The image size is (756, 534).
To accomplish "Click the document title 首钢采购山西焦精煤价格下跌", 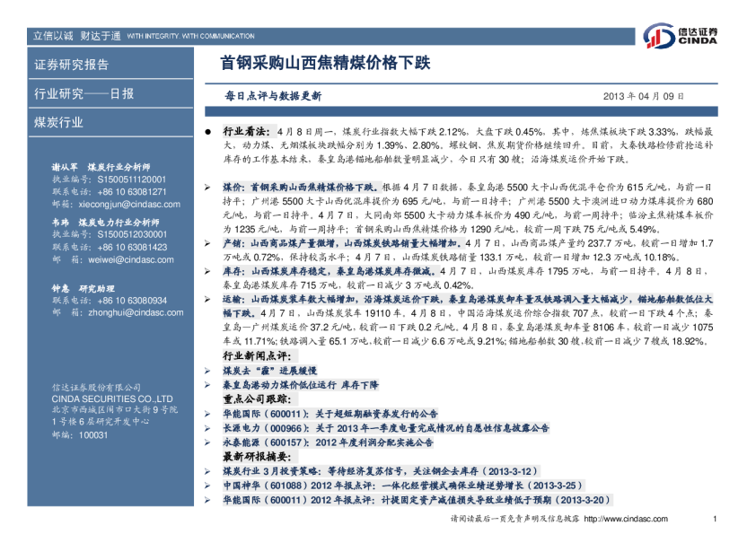I will point(326,64).
